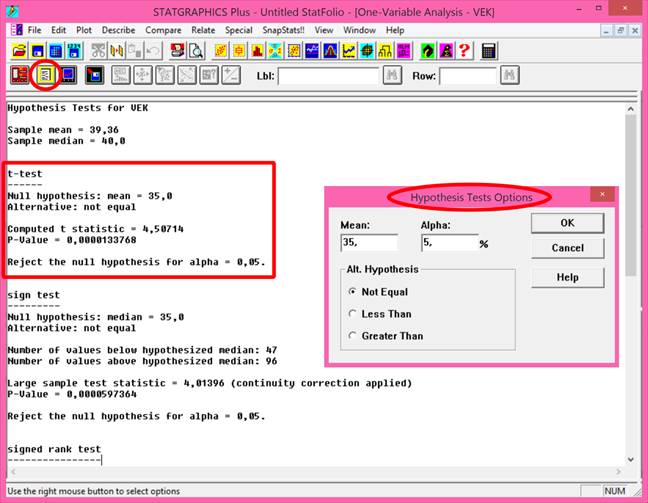Click the blue graphical options icon

(68, 75)
